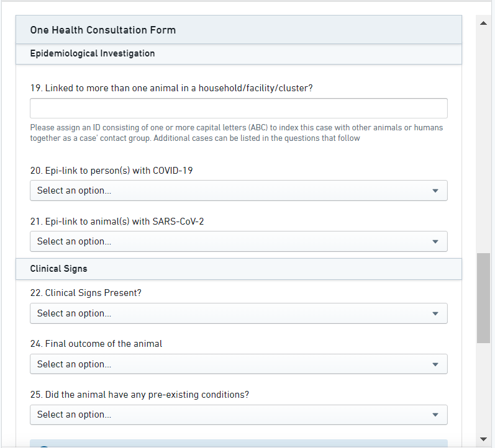495x448 pixels.
Task: Click the blue info icon at the bottom
Action: (43, 446)
